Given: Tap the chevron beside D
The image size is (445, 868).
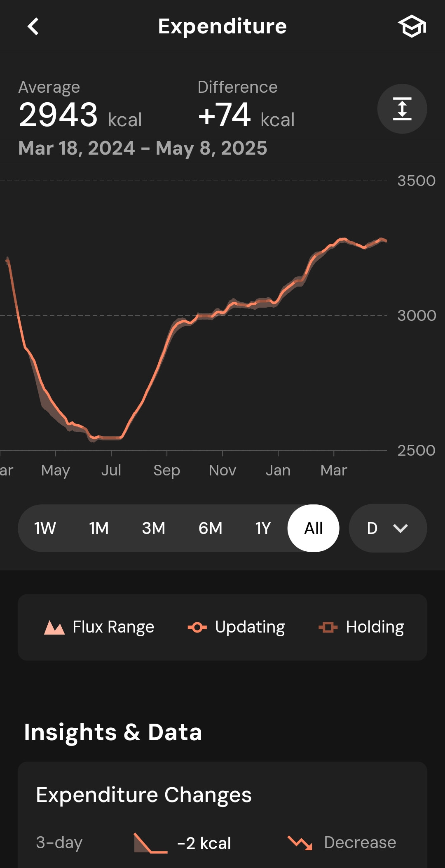Looking at the screenshot, I should point(400,528).
